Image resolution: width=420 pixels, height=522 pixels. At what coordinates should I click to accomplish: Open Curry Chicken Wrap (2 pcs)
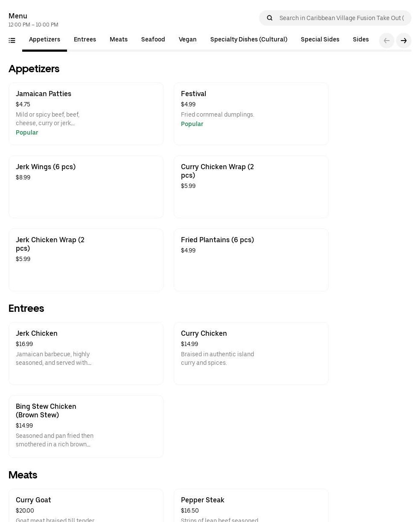pyautogui.click(x=251, y=187)
